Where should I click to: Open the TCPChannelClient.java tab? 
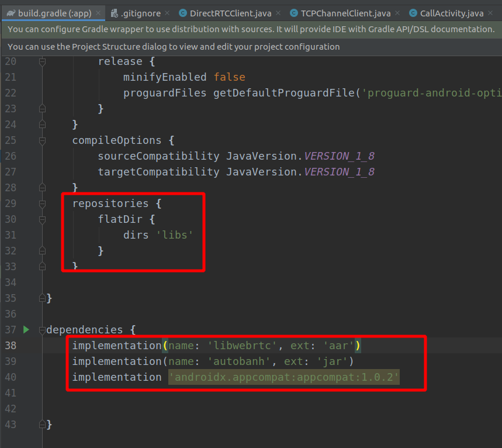click(345, 13)
